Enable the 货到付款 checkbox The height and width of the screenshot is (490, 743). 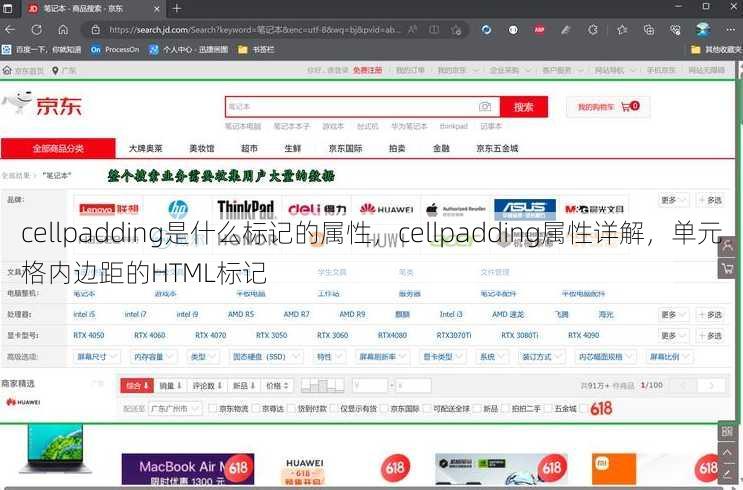click(291, 408)
